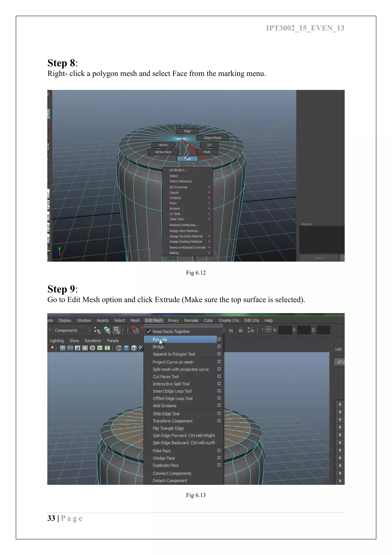The height and width of the screenshot is (555, 392).
Task: Click the input box crosshair icon before X
Action: [268, 329]
